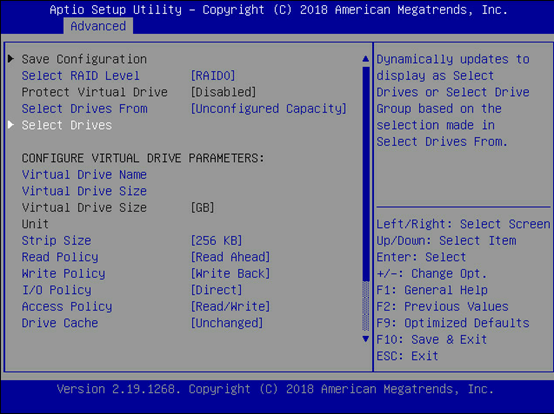Image resolution: width=554 pixels, height=414 pixels.
Task: Toggle the Write Back policy value
Action: (230, 274)
